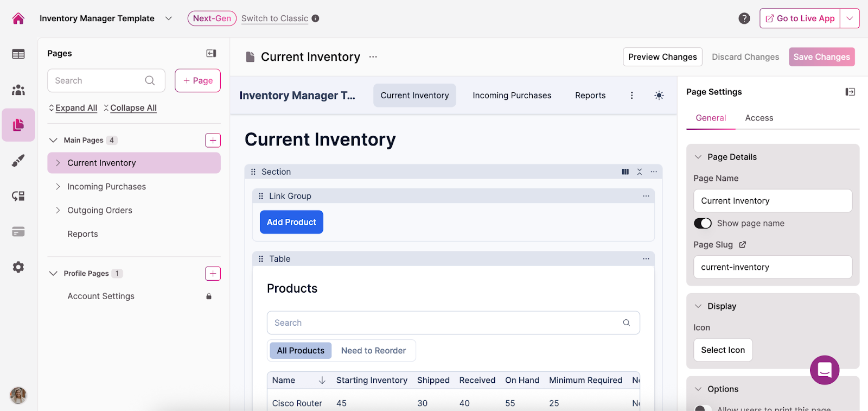
Task: Open the Reports tab in app preview
Action: coord(590,96)
